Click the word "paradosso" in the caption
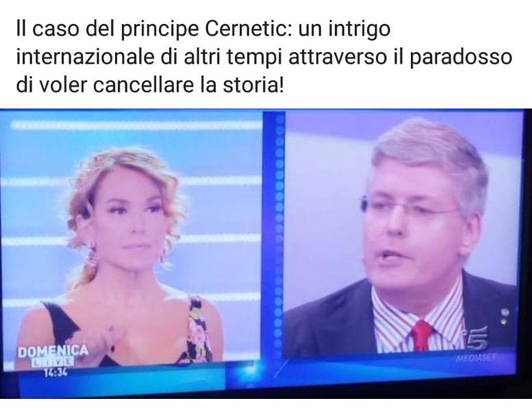The width and height of the screenshot is (532, 414). coord(461,57)
